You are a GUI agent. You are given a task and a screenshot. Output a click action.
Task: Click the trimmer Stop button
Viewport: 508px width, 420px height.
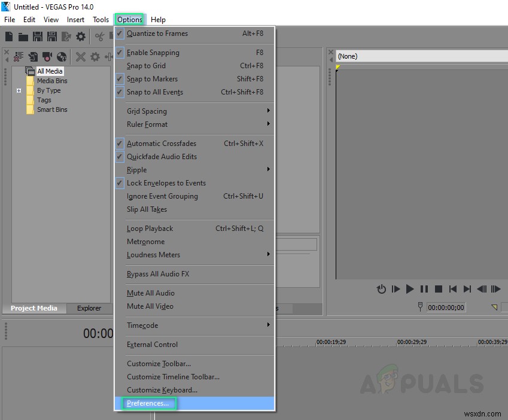pos(439,289)
